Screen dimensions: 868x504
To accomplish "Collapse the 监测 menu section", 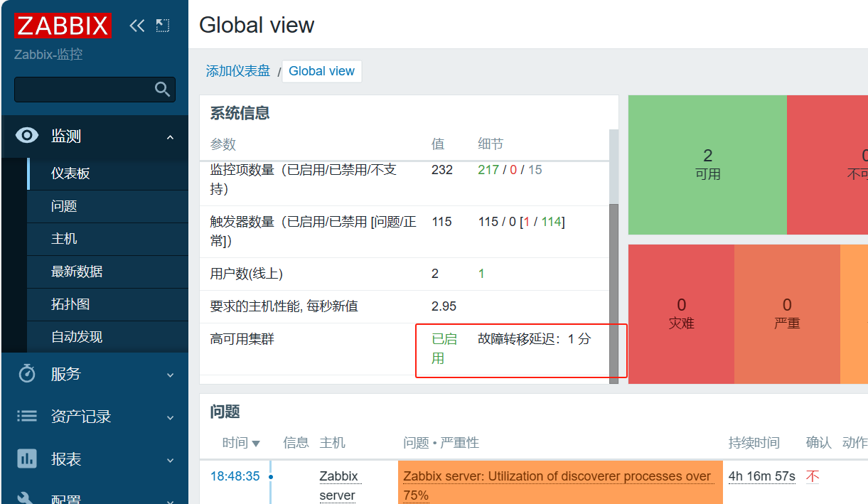I will pyautogui.click(x=170, y=136).
